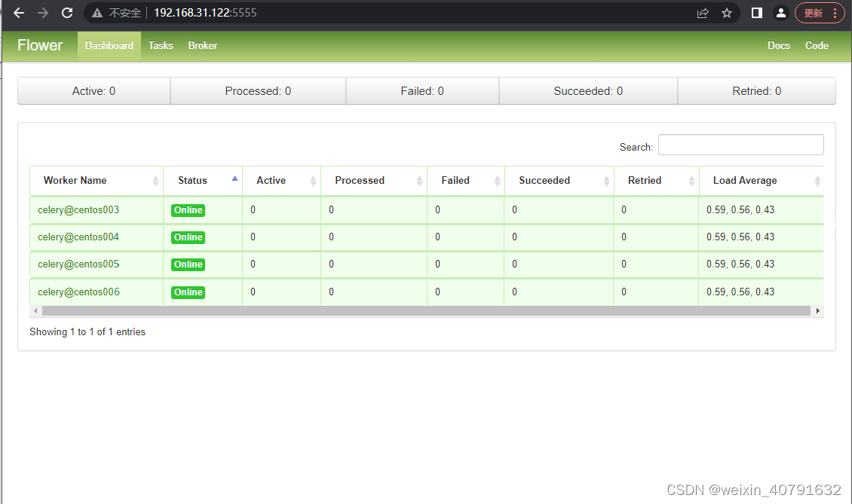Image resolution: width=852 pixels, height=504 pixels.
Task: Sort by Retried column arrows
Action: (x=691, y=181)
